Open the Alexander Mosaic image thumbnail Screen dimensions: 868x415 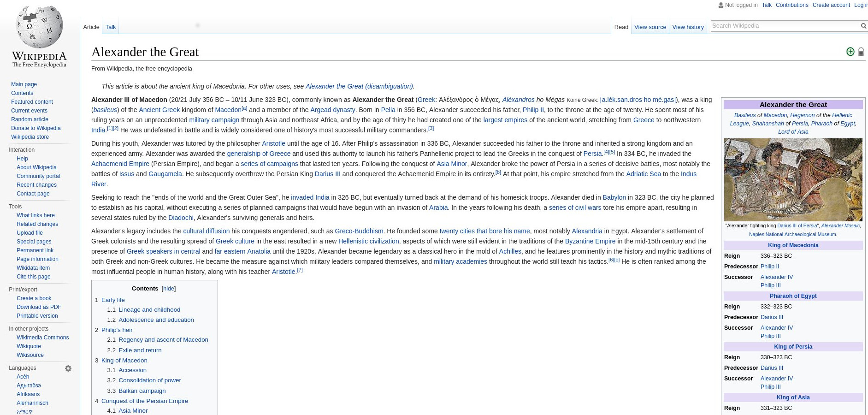pyautogui.click(x=793, y=180)
